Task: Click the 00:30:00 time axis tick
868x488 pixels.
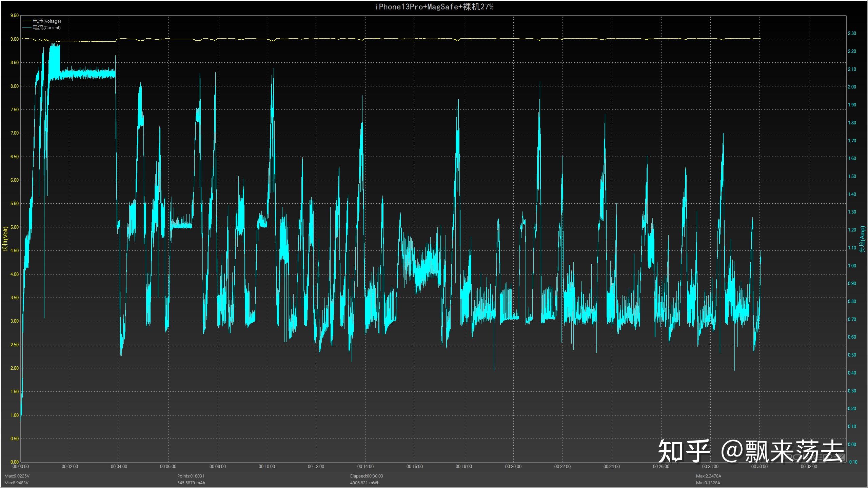Action: [759, 467]
